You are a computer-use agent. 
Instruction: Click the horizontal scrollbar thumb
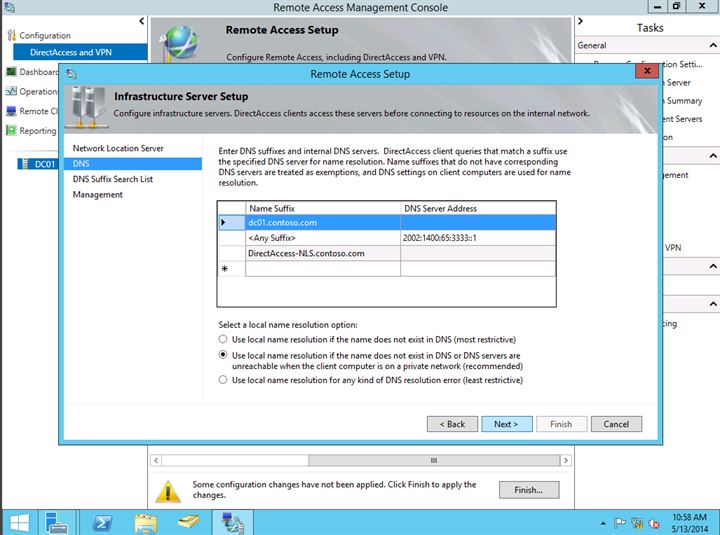coord(434,460)
